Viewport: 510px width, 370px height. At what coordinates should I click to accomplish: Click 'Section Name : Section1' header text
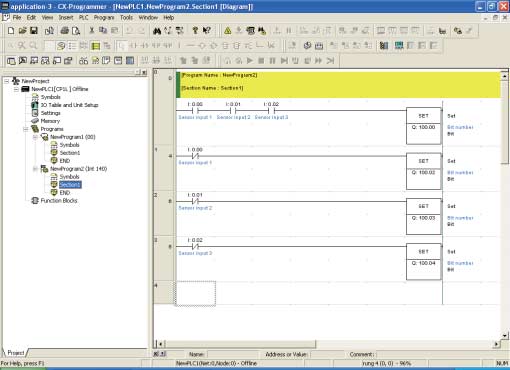212,88
